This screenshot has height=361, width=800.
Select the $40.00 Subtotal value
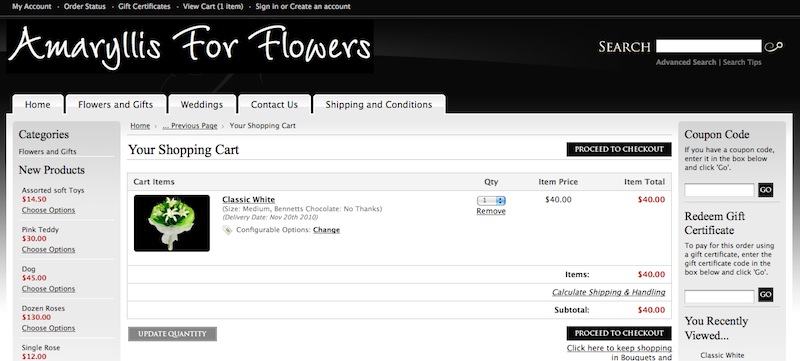pos(652,310)
